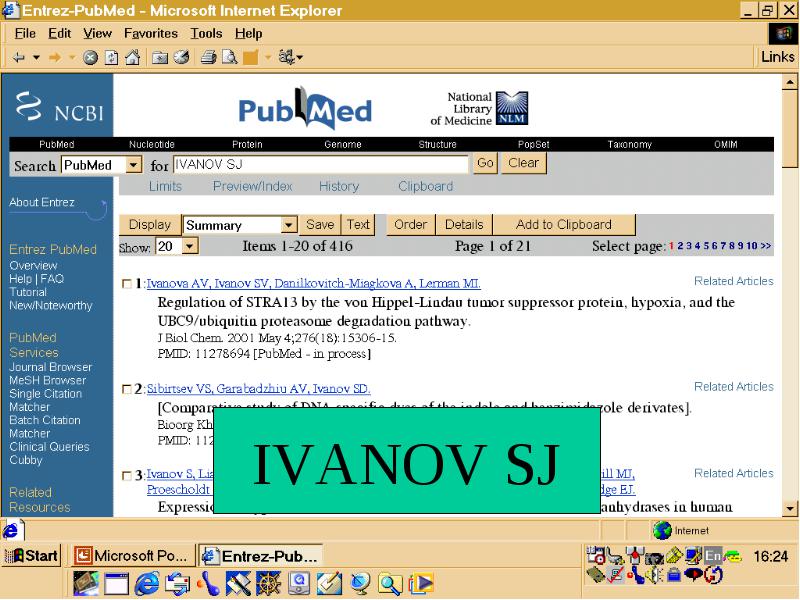The image size is (800, 600).
Task: Open the View menu
Action: point(97,34)
